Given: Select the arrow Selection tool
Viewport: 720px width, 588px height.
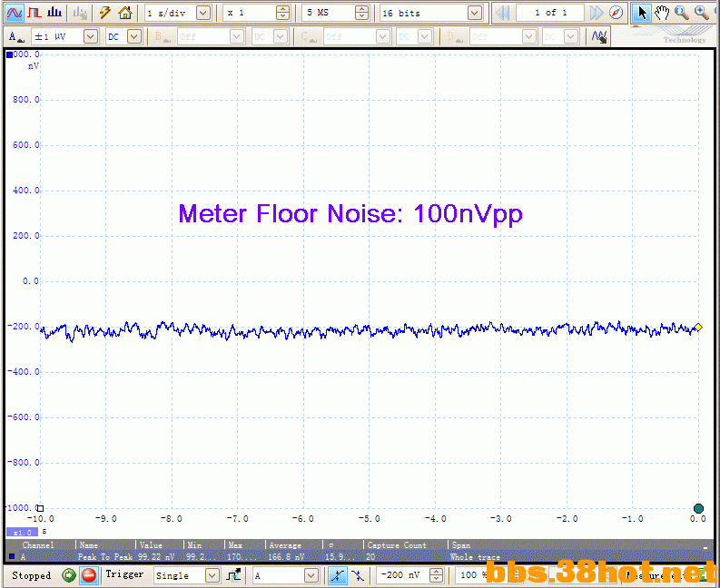Looking at the screenshot, I should click(x=642, y=13).
